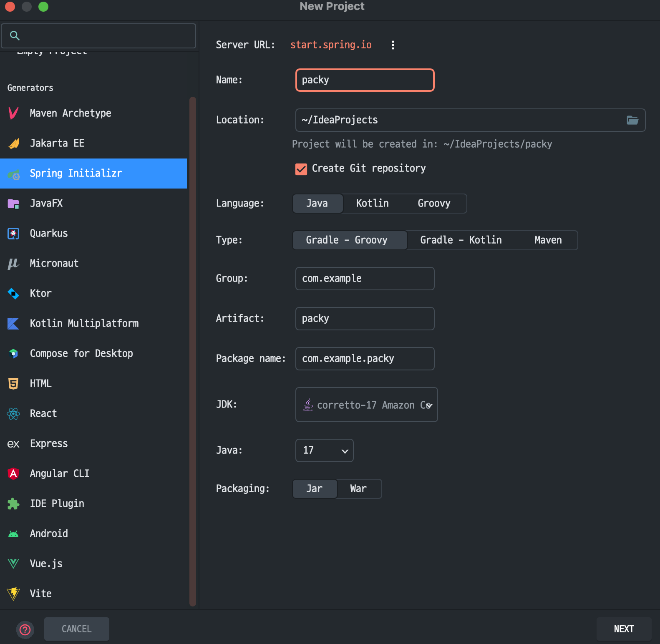660x644 pixels.
Task: Open the JDK corretto-17 dropdown
Action: point(366,405)
